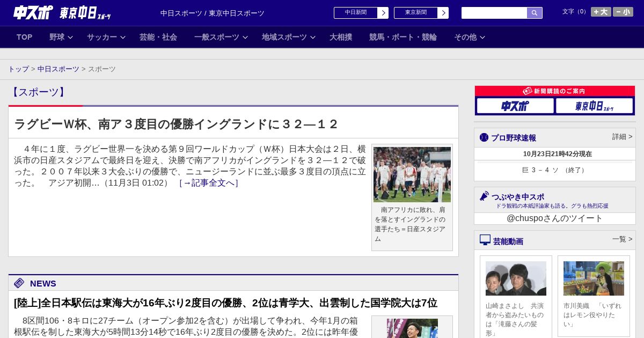Click the 巨 3-4 ソ score result

[x=554, y=170]
